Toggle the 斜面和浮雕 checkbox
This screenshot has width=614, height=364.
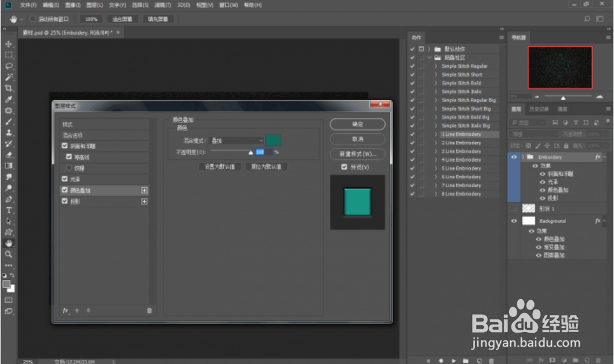(64, 145)
